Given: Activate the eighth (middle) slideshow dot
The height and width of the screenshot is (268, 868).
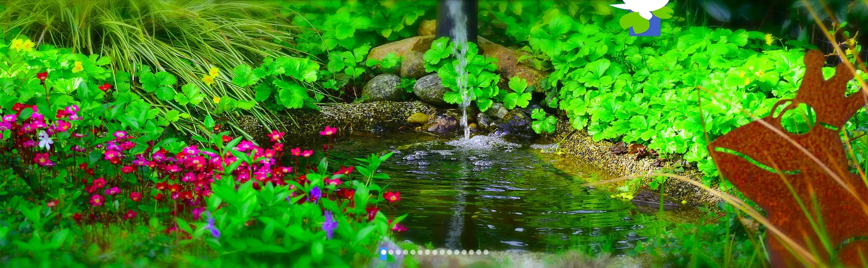Looking at the screenshot, I should 435,252.
